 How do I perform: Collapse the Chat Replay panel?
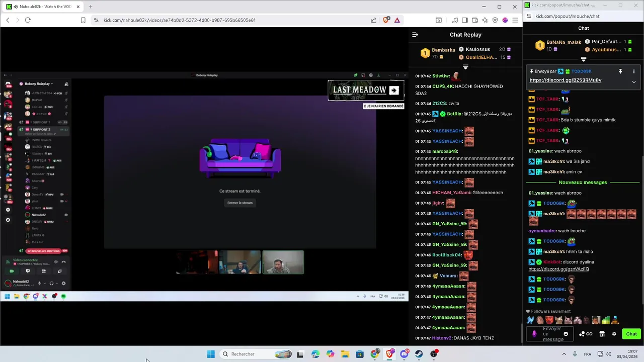click(415, 35)
